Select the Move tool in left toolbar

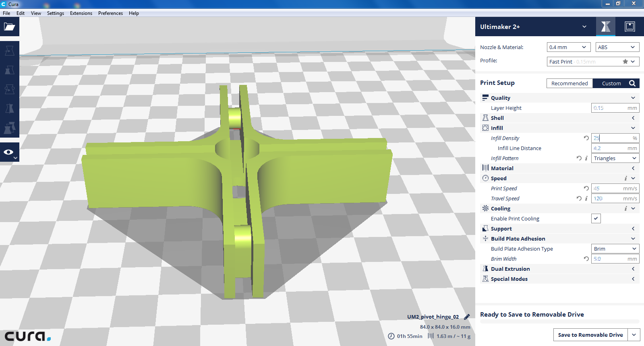(x=9, y=51)
